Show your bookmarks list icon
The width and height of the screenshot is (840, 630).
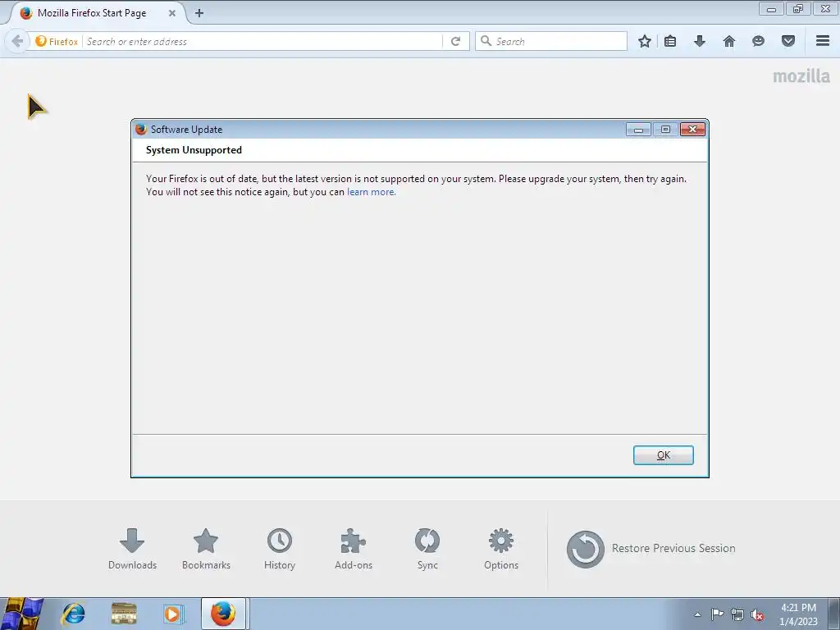670,41
